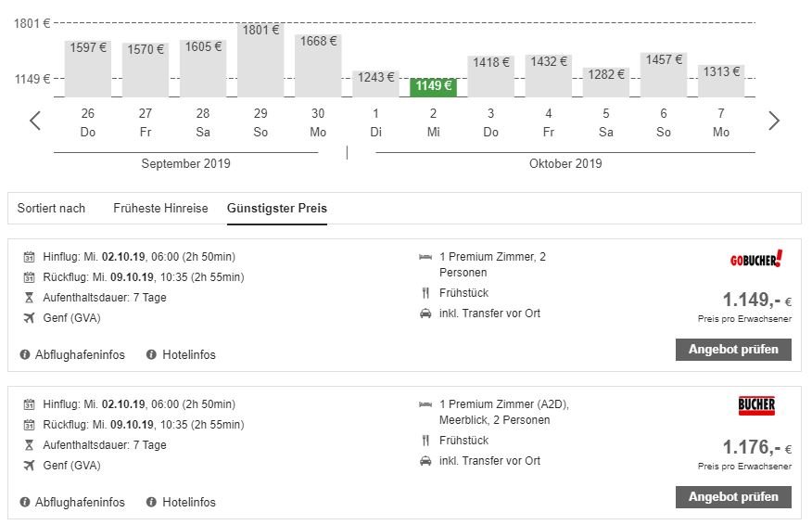
Task: Click the red Bucher logo
Action: (756, 405)
